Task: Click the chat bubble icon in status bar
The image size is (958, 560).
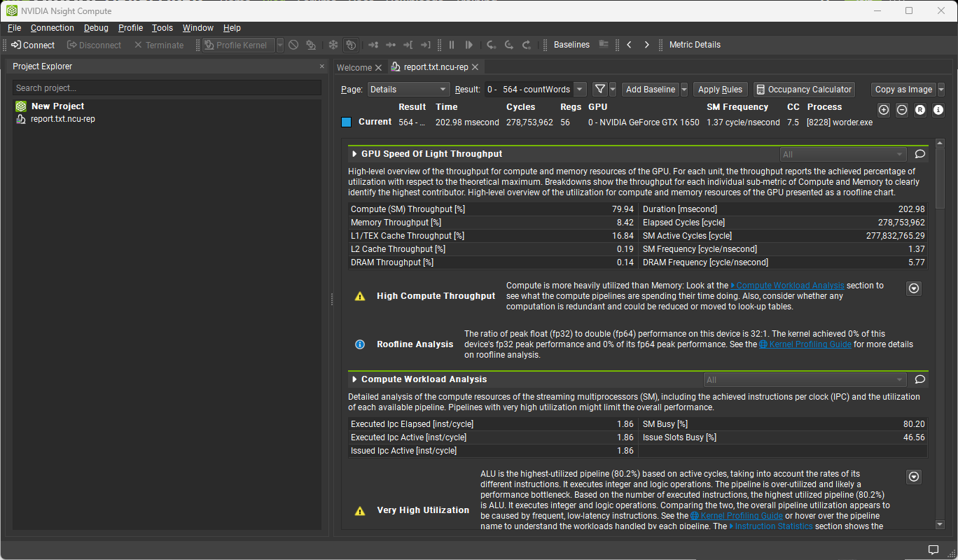Action: pyautogui.click(x=933, y=549)
